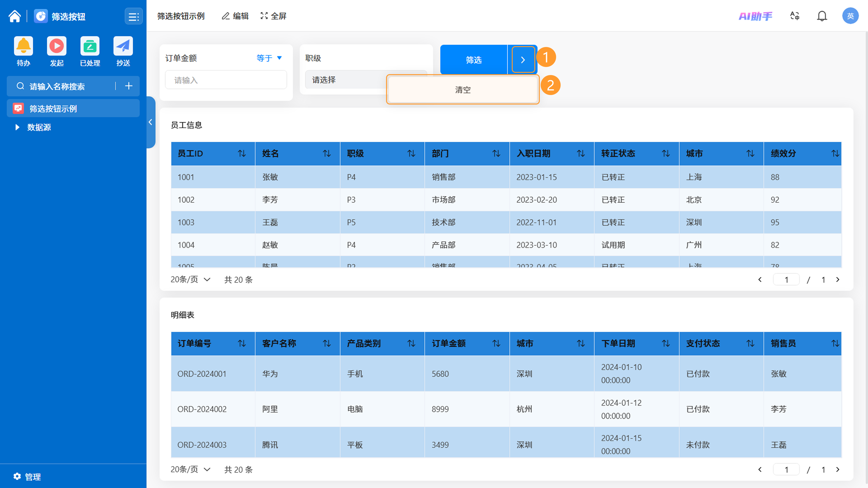Go to previous page in 明细表

[760, 469]
